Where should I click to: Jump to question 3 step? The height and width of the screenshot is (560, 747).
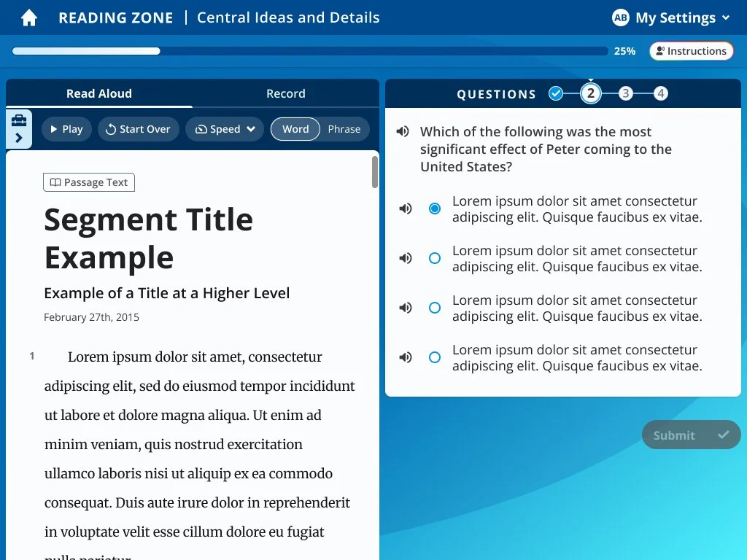pyautogui.click(x=625, y=93)
